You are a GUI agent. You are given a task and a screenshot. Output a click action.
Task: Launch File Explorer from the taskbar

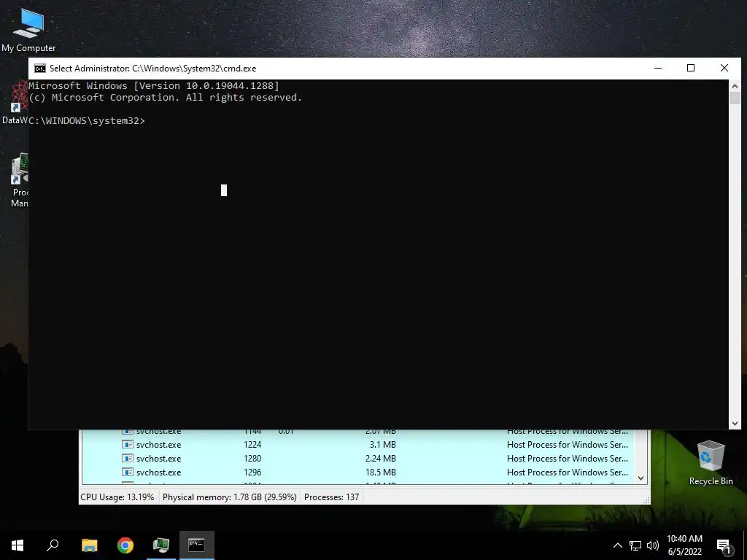tap(89, 545)
